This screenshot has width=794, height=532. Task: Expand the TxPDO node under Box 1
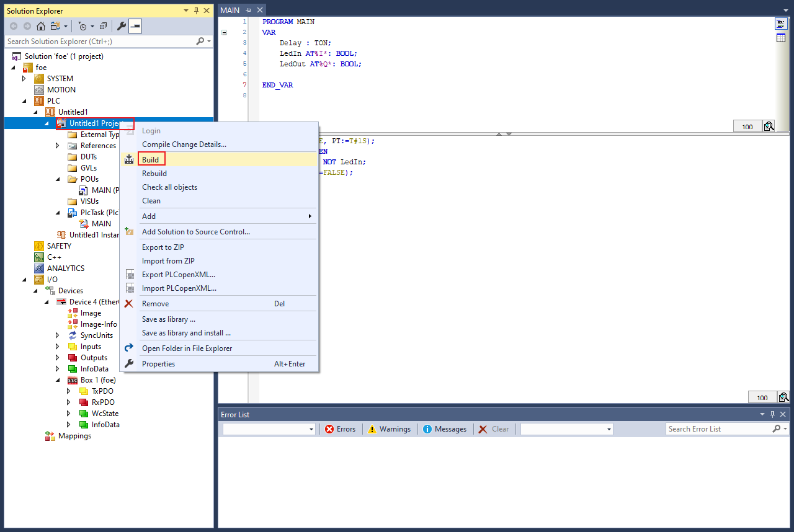pos(69,391)
